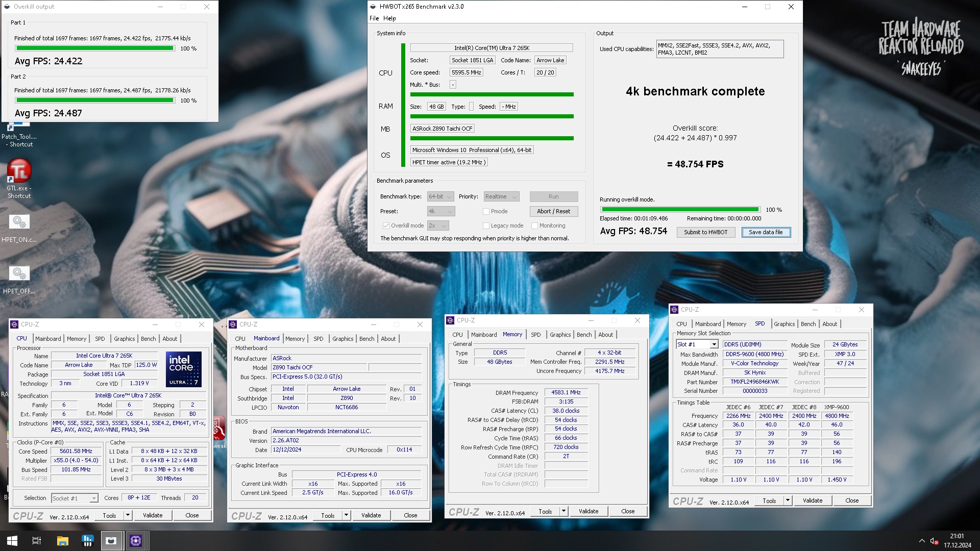Expand Tools arrow in CPU window

[128, 515]
